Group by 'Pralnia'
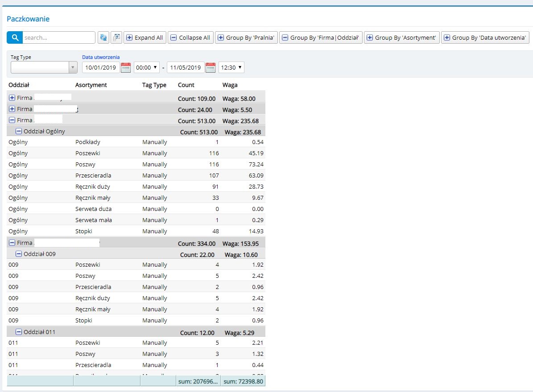This screenshot has height=392, width=533. click(x=247, y=37)
